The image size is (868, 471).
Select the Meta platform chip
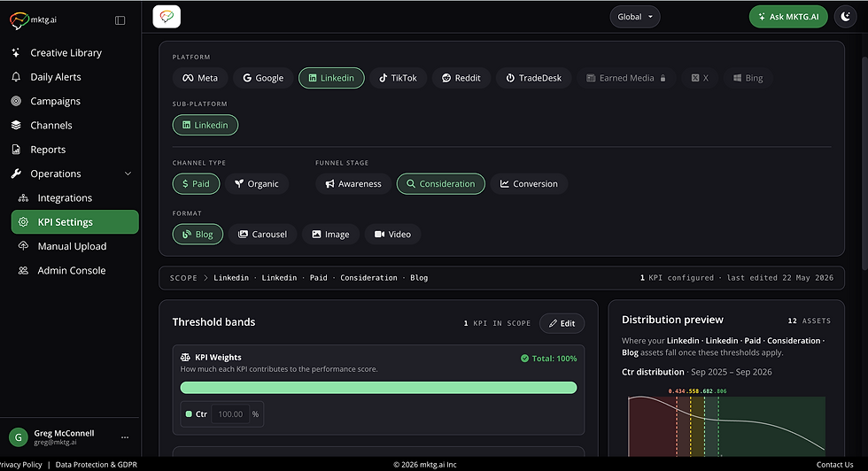point(200,78)
